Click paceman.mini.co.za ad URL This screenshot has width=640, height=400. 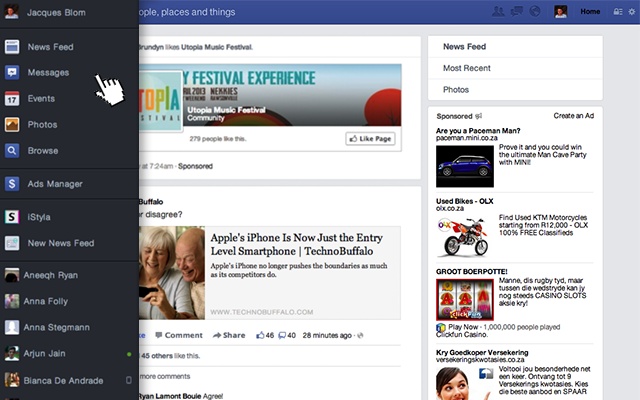click(x=466, y=138)
